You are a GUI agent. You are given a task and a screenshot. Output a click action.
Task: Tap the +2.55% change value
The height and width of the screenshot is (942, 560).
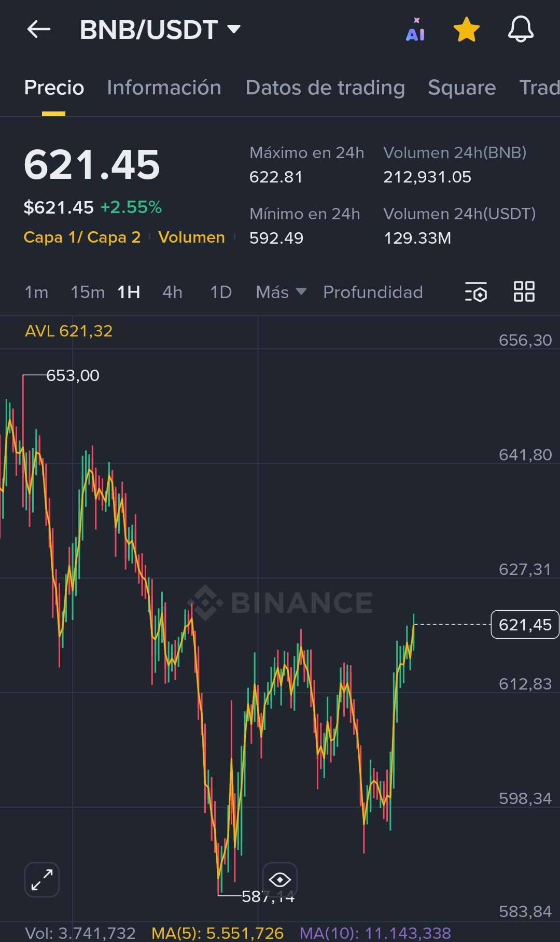(131, 207)
